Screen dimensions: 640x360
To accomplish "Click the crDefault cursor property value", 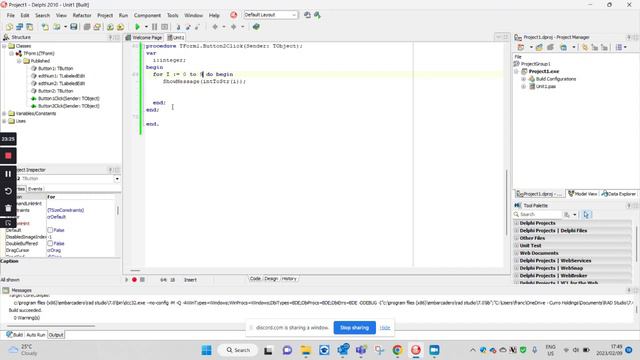I will click(x=57, y=217).
